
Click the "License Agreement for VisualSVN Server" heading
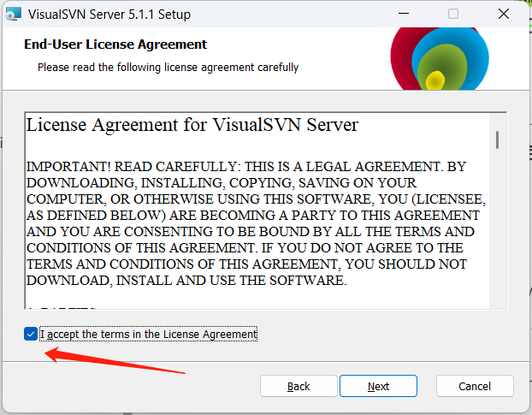coord(192,125)
